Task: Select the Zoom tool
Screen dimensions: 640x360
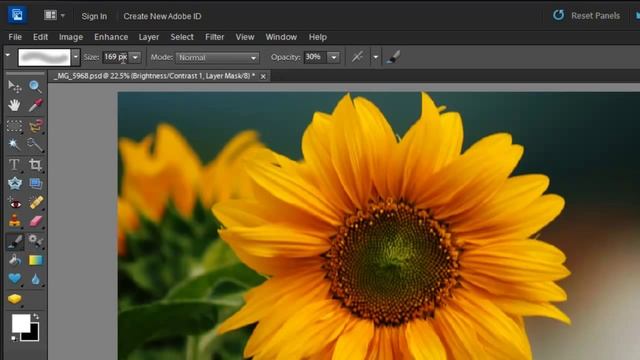Action: point(35,87)
